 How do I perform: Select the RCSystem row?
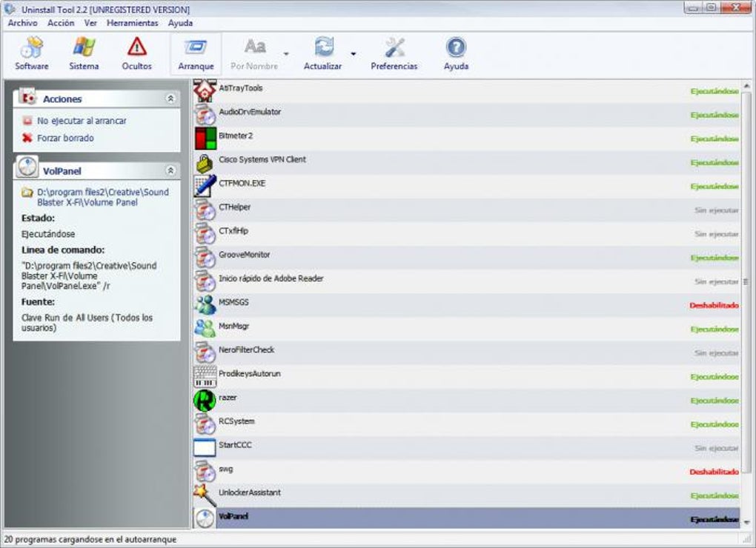466,424
